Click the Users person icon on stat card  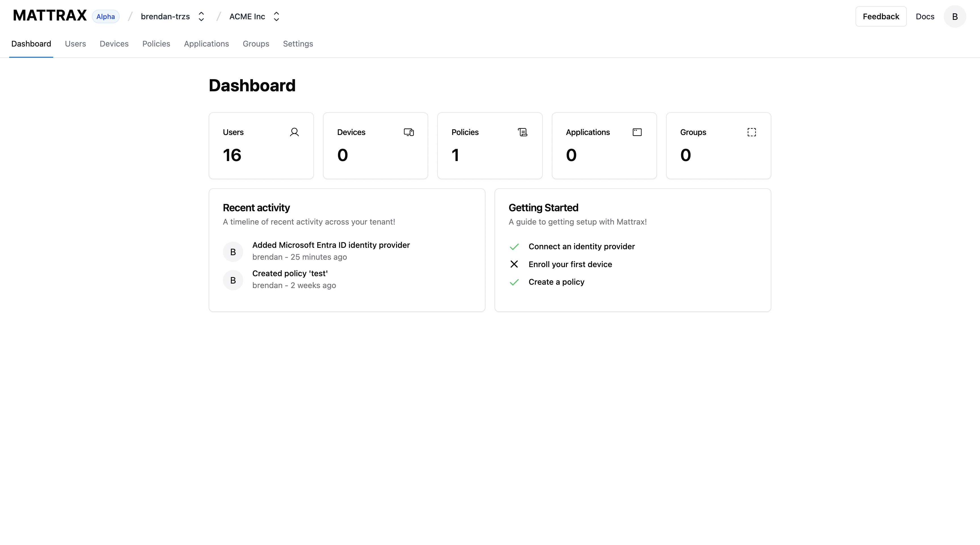(x=294, y=132)
